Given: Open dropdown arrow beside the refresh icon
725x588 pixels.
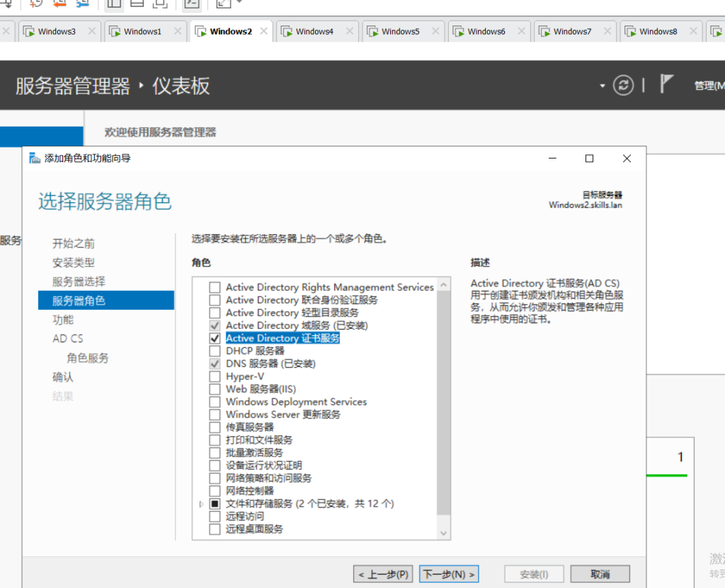Looking at the screenshot, I should tap(603, 86).
